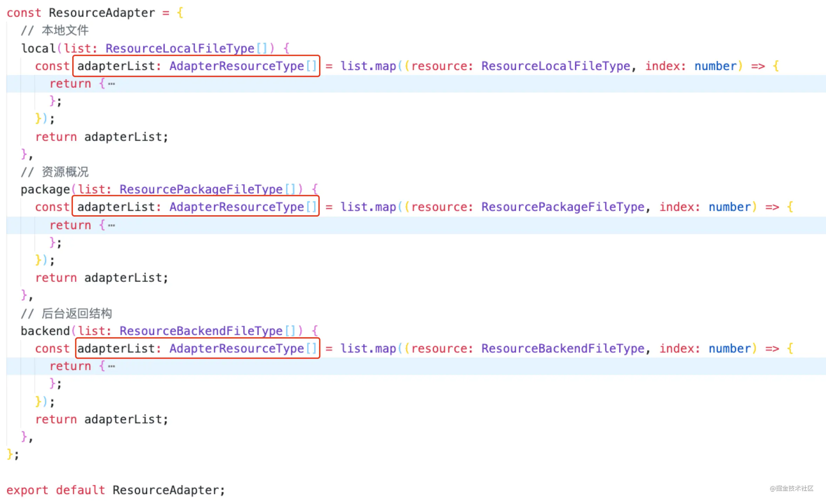Click the 掘金技术社区 watermark

tap(791, 488)
